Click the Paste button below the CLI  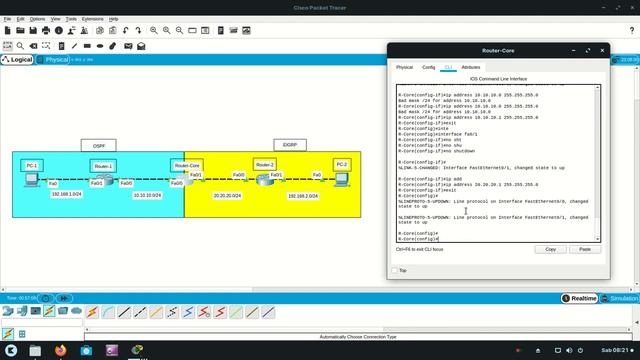point(585,249)
